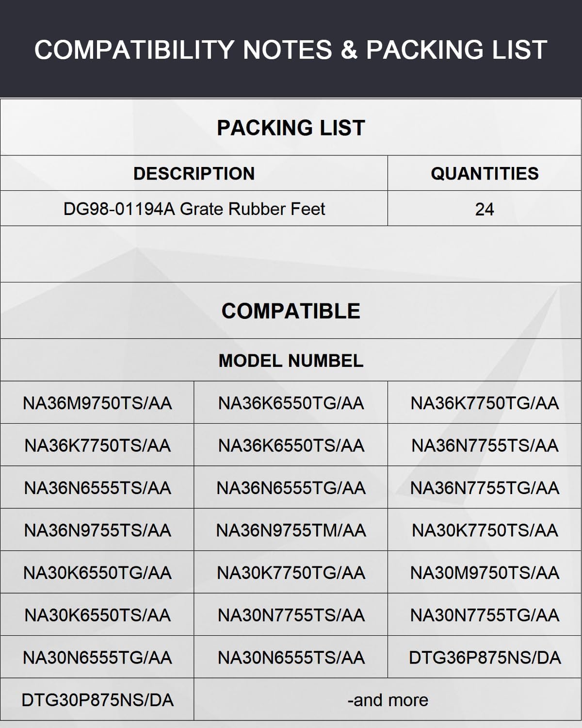The height and width of the screenshot is (728, 582).
Task: Click the quantity value 24
Action: tap(485, 209)
